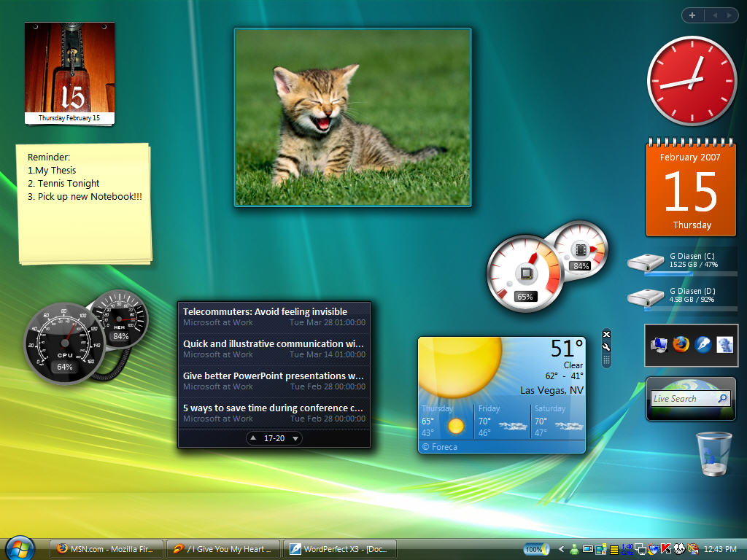Click the Live Search input field

click(684, 399)
